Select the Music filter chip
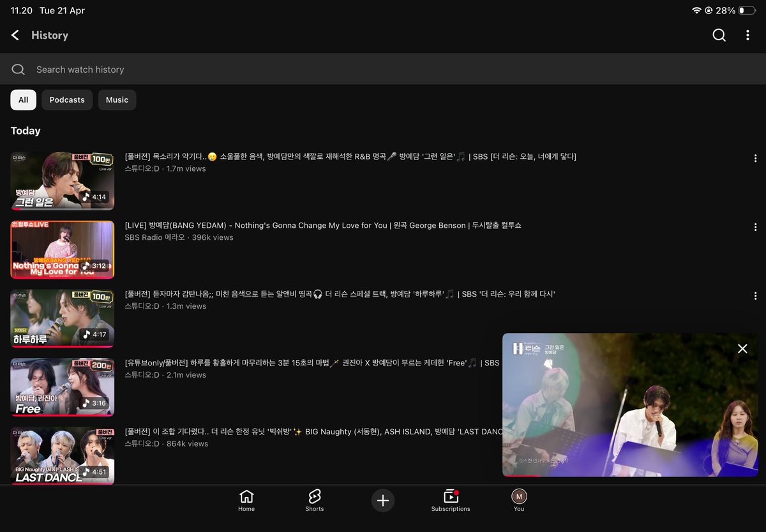Image resolution: width=766 pixels, height=532 pixels. (x=117, y=100)
